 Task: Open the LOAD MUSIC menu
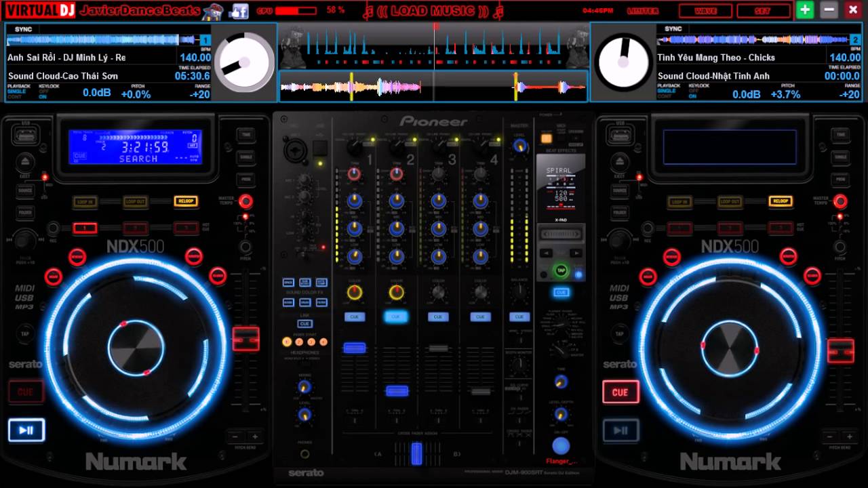coord(434,11)
